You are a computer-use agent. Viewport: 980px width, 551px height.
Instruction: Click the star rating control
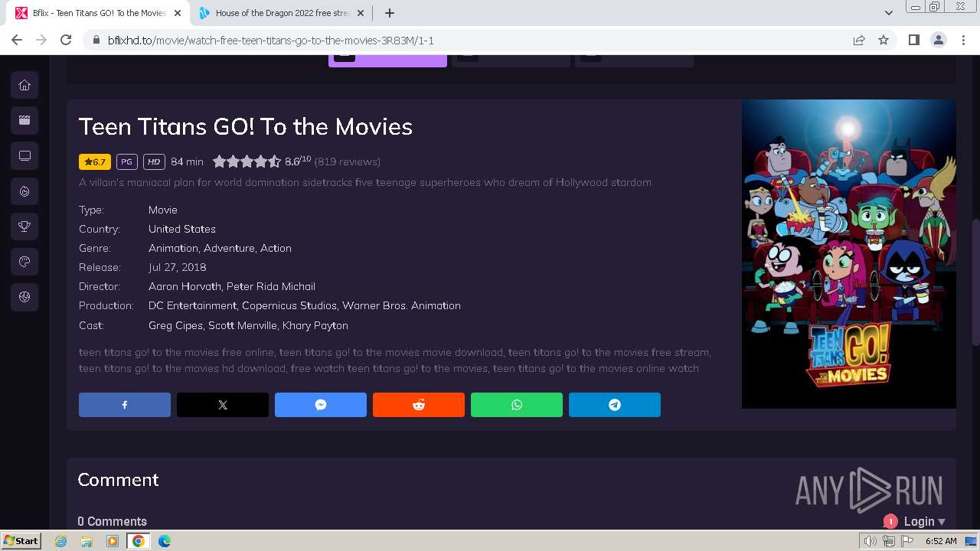(247, 161)
